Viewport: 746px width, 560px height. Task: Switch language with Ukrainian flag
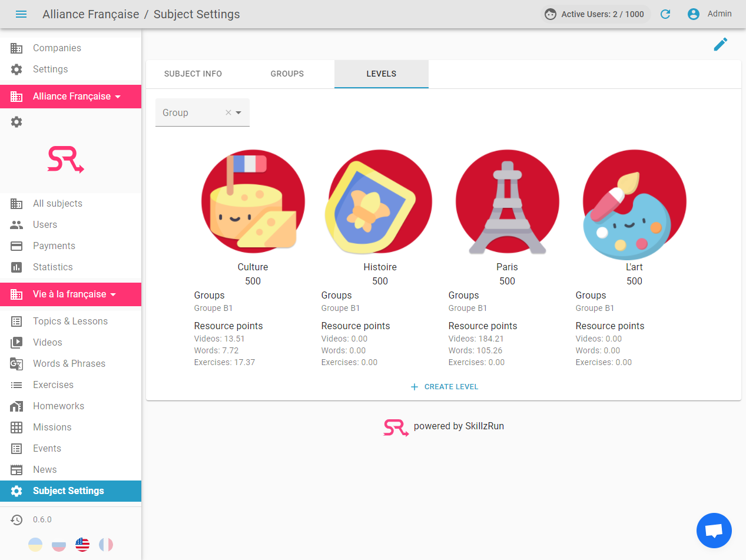(x=35, y=545)
